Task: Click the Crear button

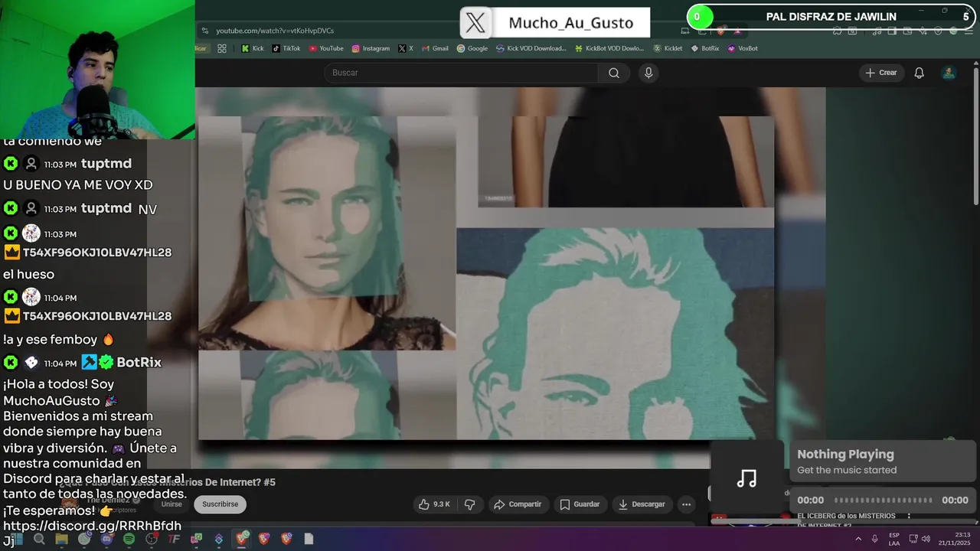Action: [x=880, y=73]
